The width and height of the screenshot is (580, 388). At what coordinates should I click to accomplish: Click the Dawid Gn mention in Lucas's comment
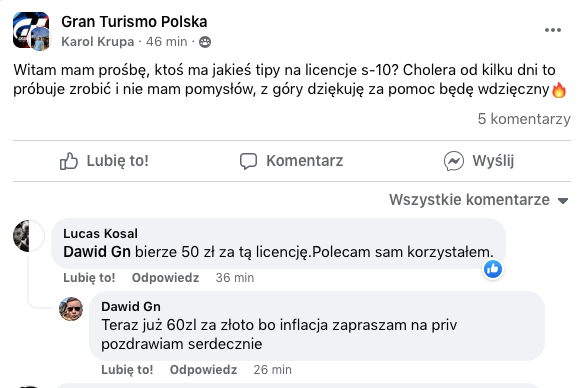[97, 252]
